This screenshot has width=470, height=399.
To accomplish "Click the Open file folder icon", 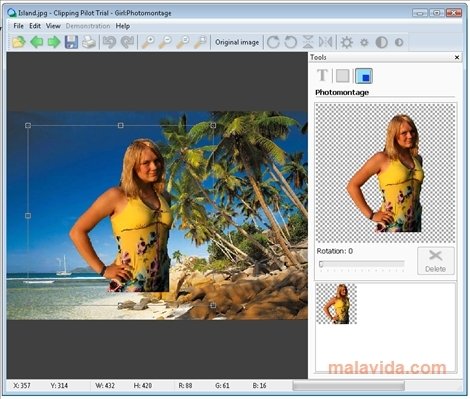I will tap(19, 42).
